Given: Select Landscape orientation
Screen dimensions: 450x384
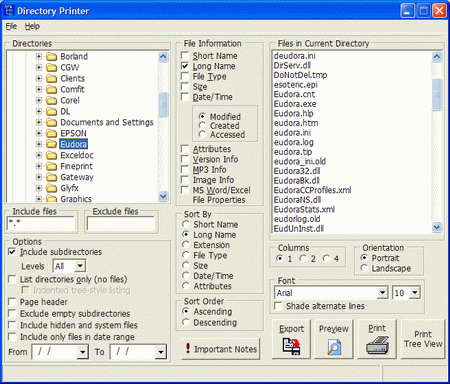Looking at the screenshot, I should [364, 268].
